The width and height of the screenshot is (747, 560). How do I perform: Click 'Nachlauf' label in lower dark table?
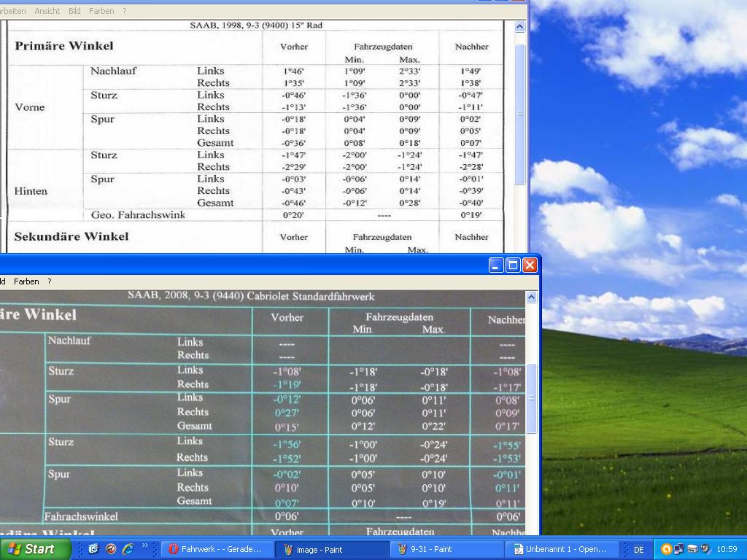pyautogui.click(x=69, y=341)
